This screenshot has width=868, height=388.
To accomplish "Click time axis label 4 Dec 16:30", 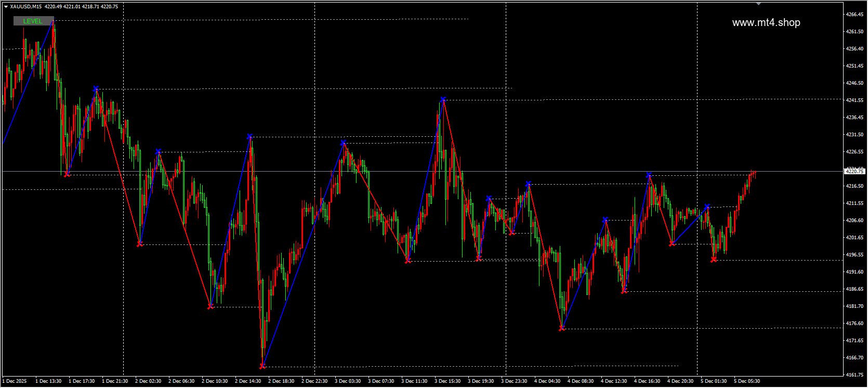I will (647, 381).
